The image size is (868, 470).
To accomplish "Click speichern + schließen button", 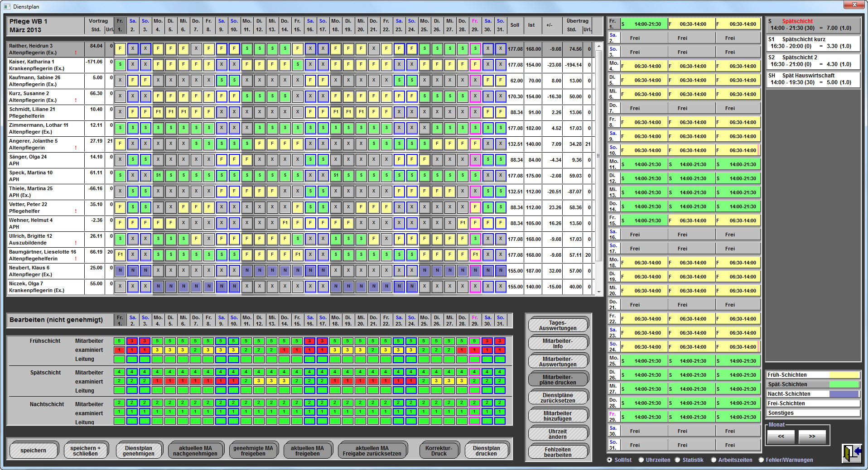I will click(x=86, y=451).
